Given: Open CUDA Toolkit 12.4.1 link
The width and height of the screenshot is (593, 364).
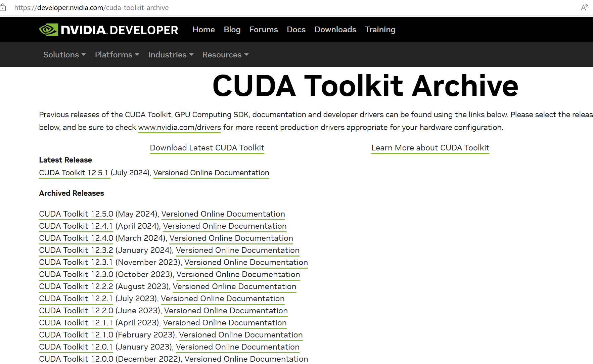Looking at the screenshot, I should (76, 226).
